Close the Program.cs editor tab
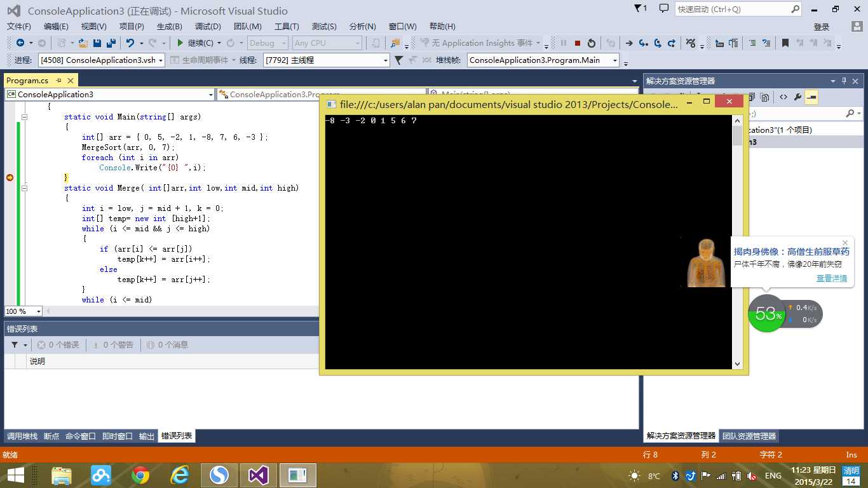Viewport: 868px width, 488px height. coord(71,80)
